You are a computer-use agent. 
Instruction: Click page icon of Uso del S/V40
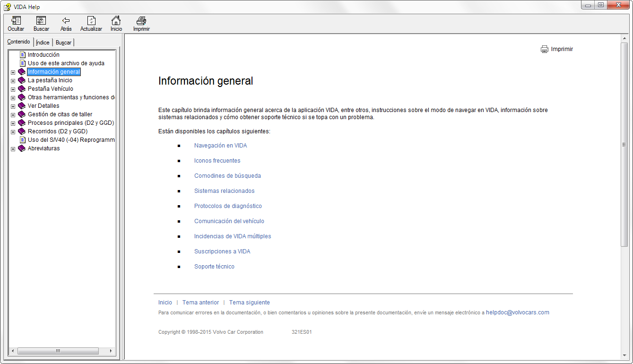point(22,140)
